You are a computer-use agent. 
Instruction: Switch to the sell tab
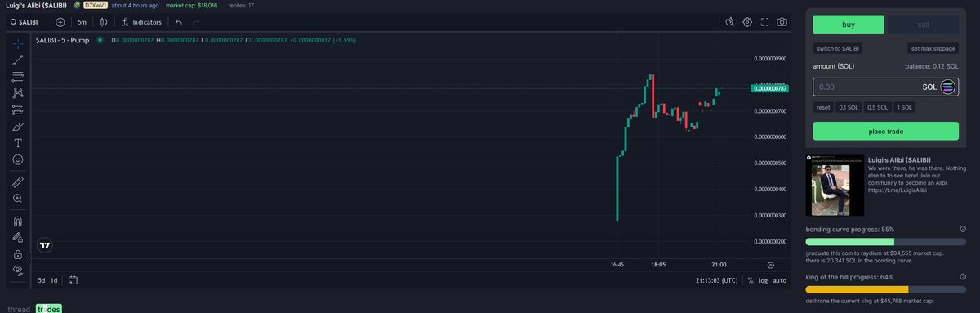tap(924, 24)
